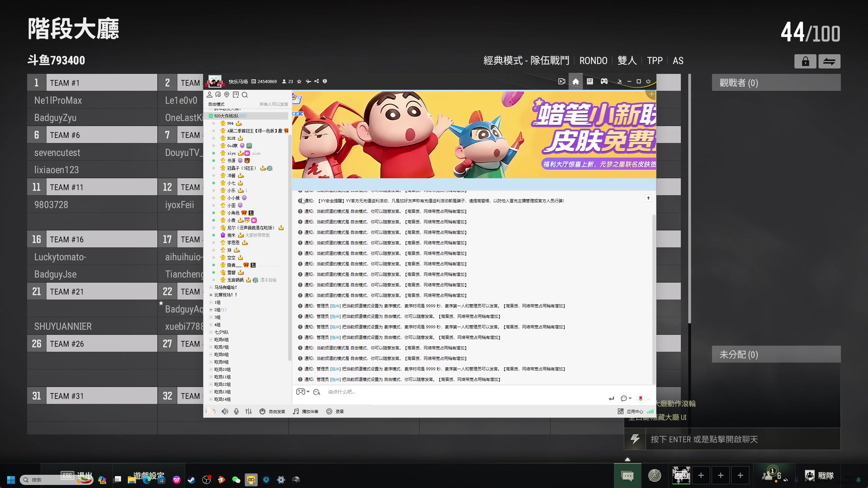
Task: Expand the 2组 subchannel in the tree
Action: pyautogui.click(x=212, y=309)
